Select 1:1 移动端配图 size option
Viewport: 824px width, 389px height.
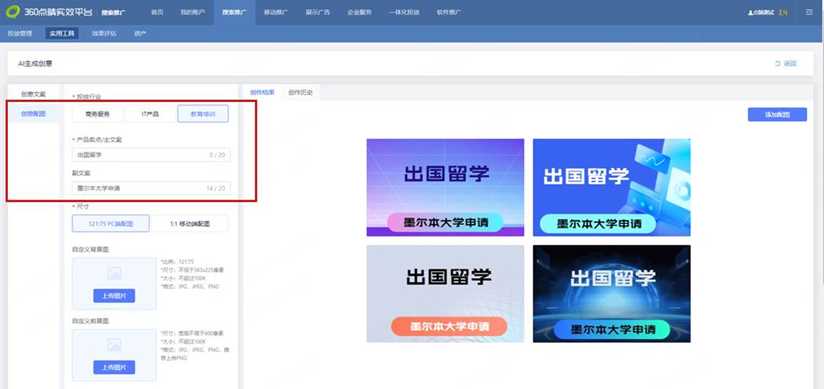190,223
